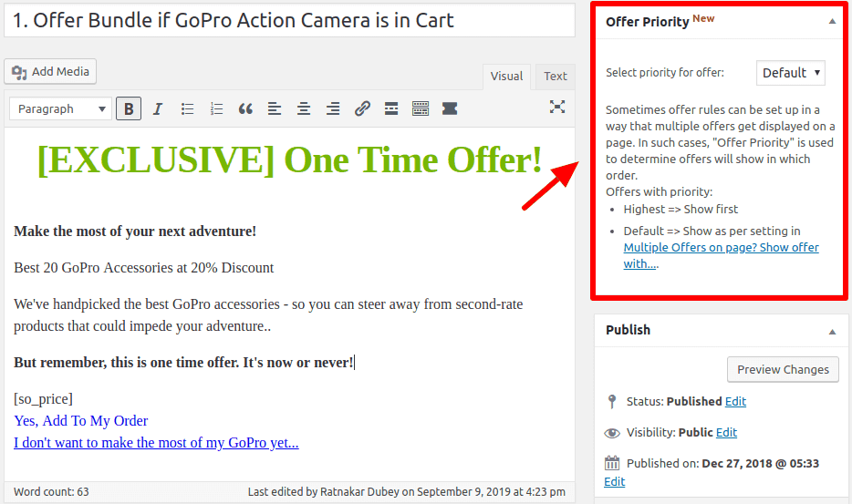The width and height of the screenshot is (852, 504).
Task: Insert a numbered list
Action: [216, 108]
